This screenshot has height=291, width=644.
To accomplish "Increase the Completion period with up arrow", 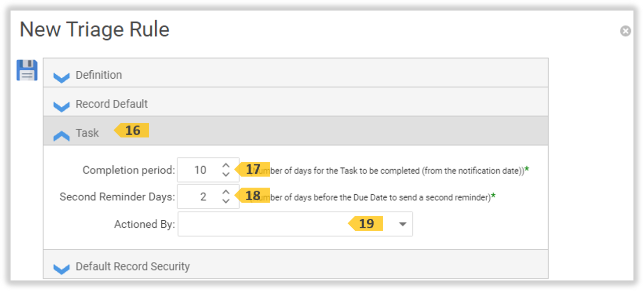I will (x=226, y=166).
